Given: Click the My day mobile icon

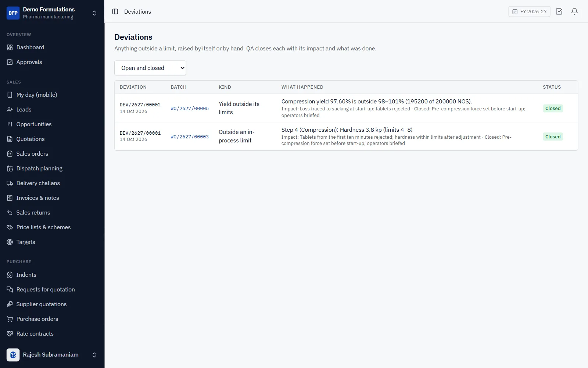Looking at the screenshot, I should 10,95.
